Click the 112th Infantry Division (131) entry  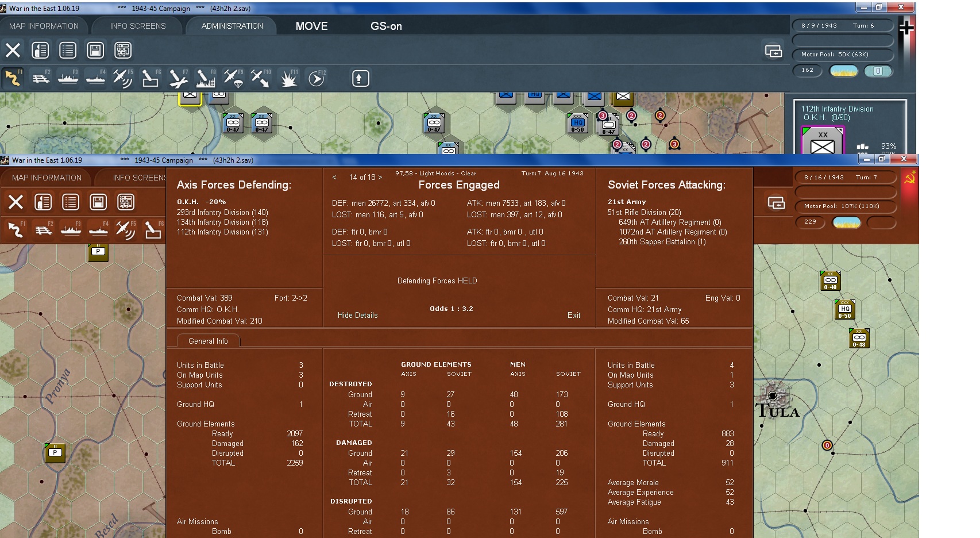pos(222,232)
